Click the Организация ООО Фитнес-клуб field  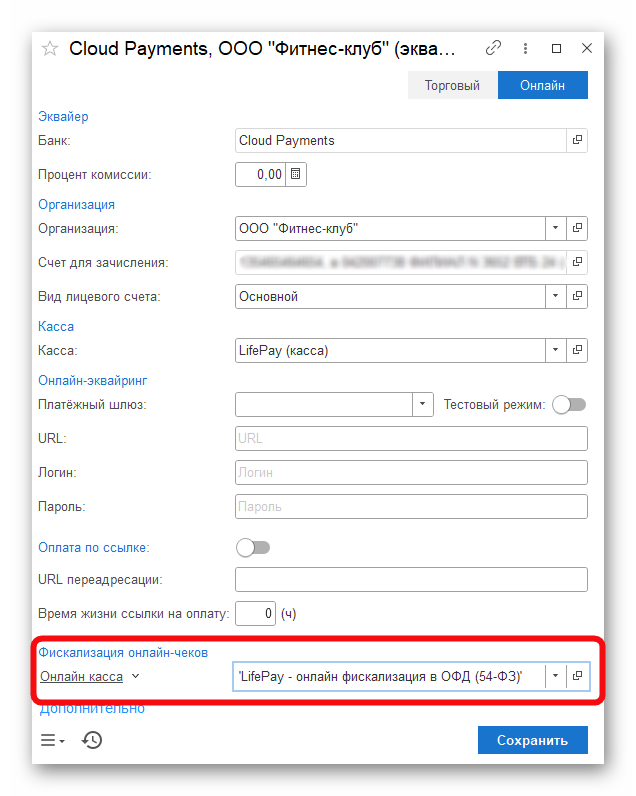click(x=390, y=228)
